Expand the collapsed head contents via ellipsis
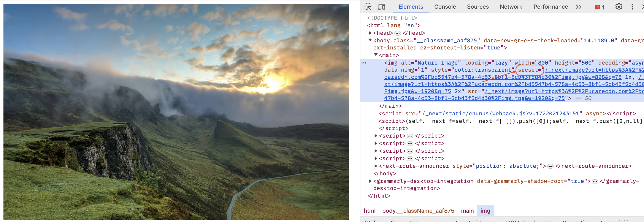The height and width of the screenshot is (222, 644). [398, 33]
